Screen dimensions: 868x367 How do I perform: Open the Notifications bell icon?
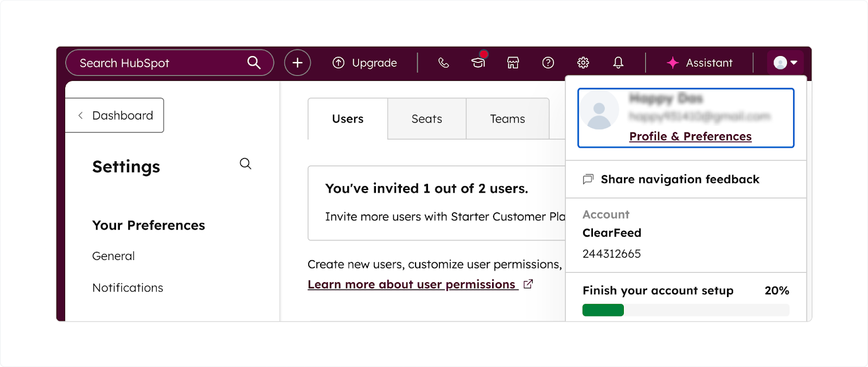(618, 63)
